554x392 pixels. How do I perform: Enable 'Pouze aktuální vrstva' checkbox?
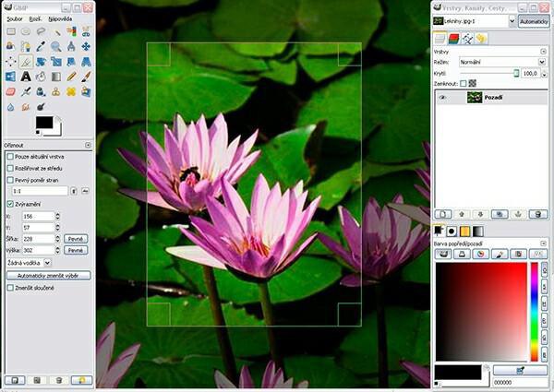coord(10,156)
